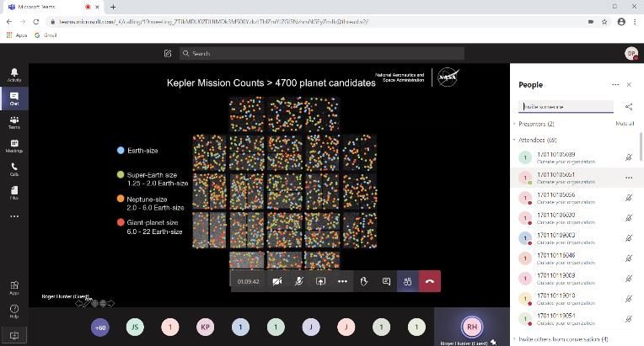Click the pin icon next to Roger Hunter
The width and height of the screenshot is (644, 346).
click(x=494, y=343)
